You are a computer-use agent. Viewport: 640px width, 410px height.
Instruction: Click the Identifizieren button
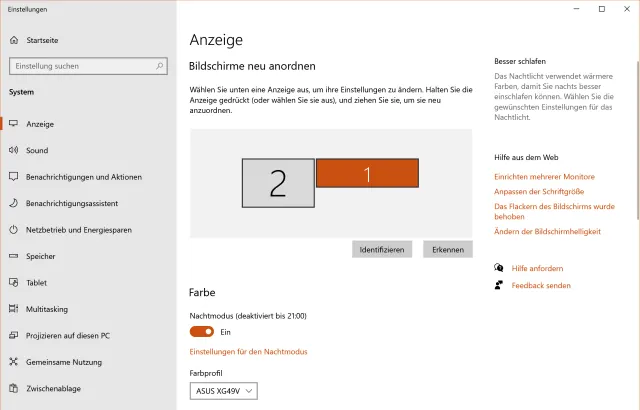(x=382, y=249)
